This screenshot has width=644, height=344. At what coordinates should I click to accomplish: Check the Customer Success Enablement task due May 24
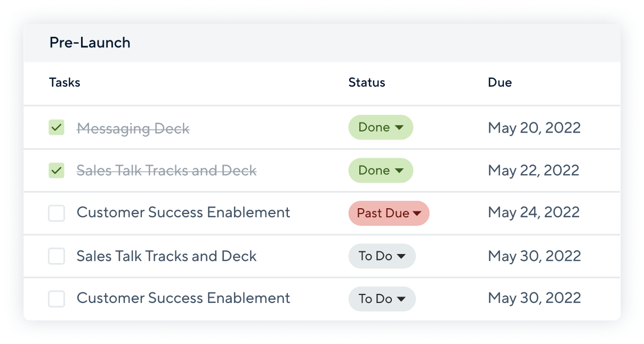pyautogui.click(x=57, y=213)
